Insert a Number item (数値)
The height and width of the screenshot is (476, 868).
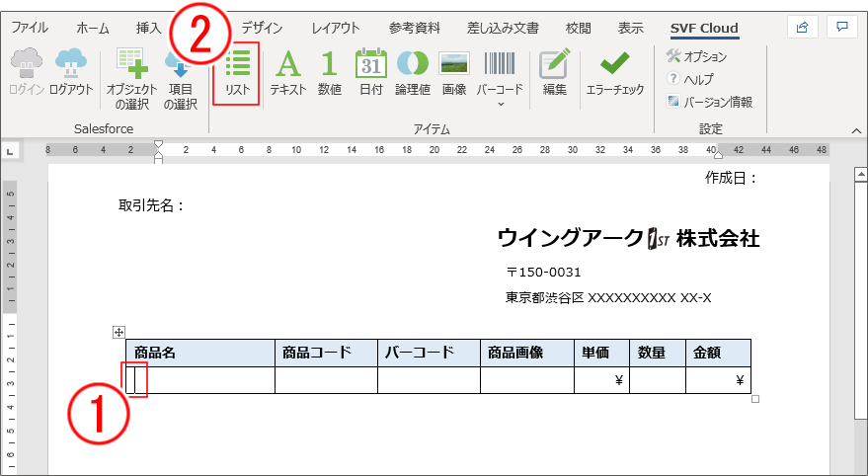click(x=330, y=72)
